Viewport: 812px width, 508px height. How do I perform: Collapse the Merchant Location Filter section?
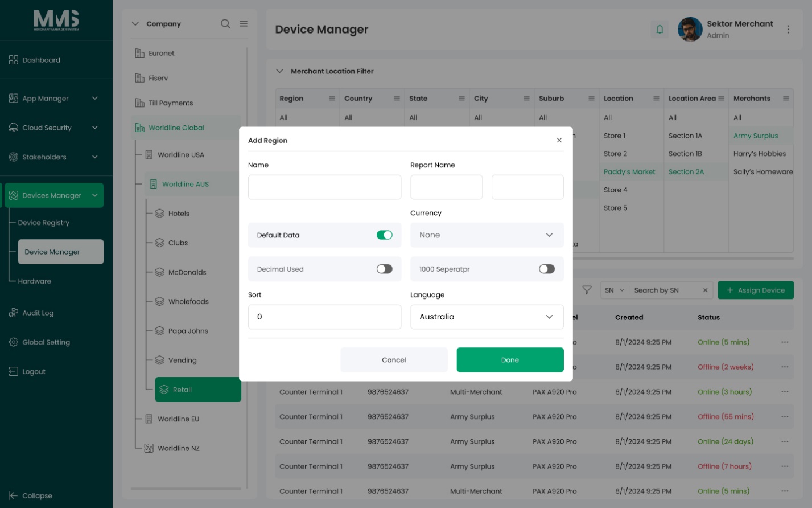point(279,71)
